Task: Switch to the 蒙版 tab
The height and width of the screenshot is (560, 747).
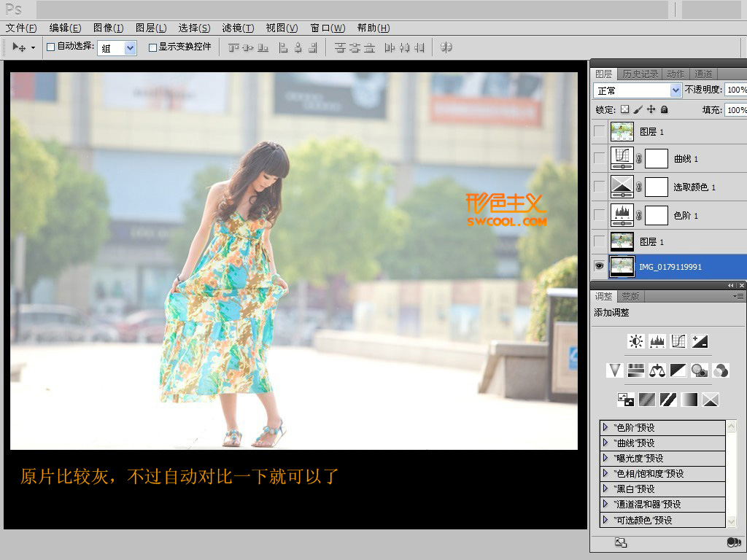Action: click(x=630, y=297)
